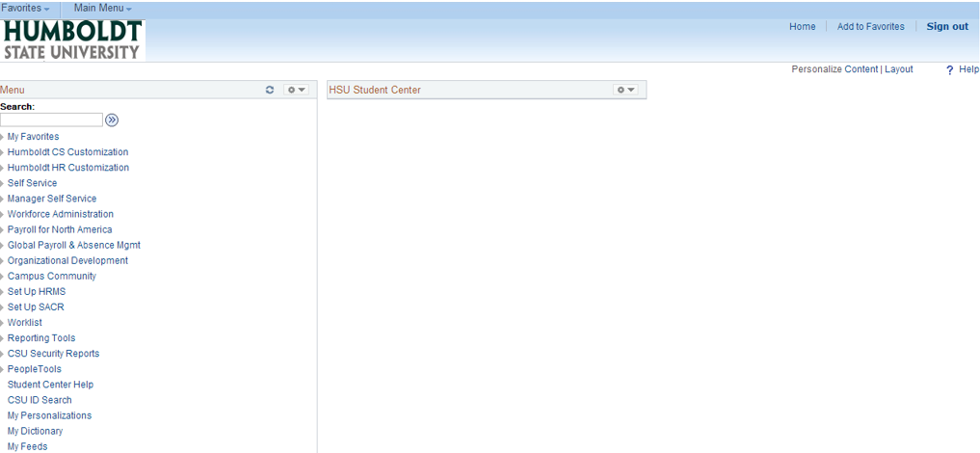Expand the Self Service triangle
980x453 pixels.
click(3, 184)
